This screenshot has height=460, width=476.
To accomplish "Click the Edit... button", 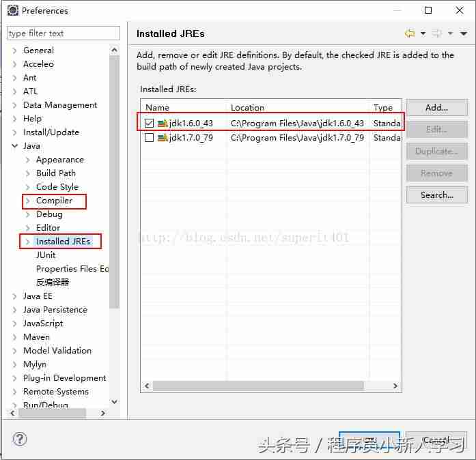I will [436, 130].
